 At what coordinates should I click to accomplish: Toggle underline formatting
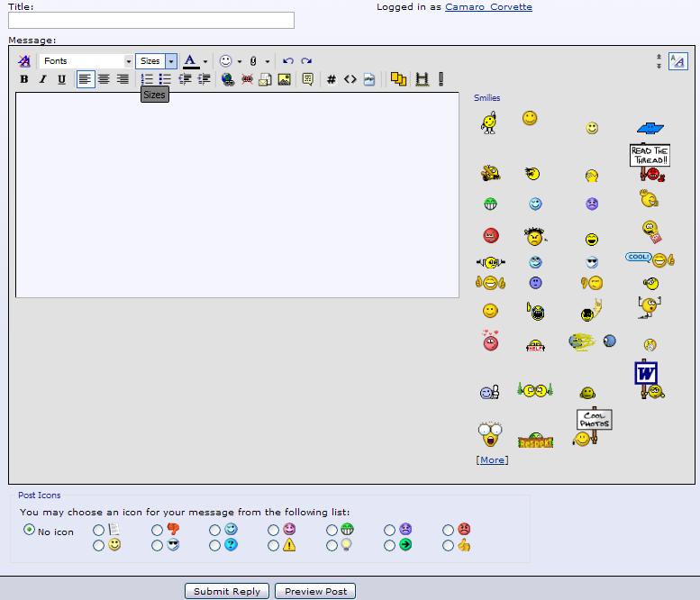pyautogui.click(x=61, y=79)
